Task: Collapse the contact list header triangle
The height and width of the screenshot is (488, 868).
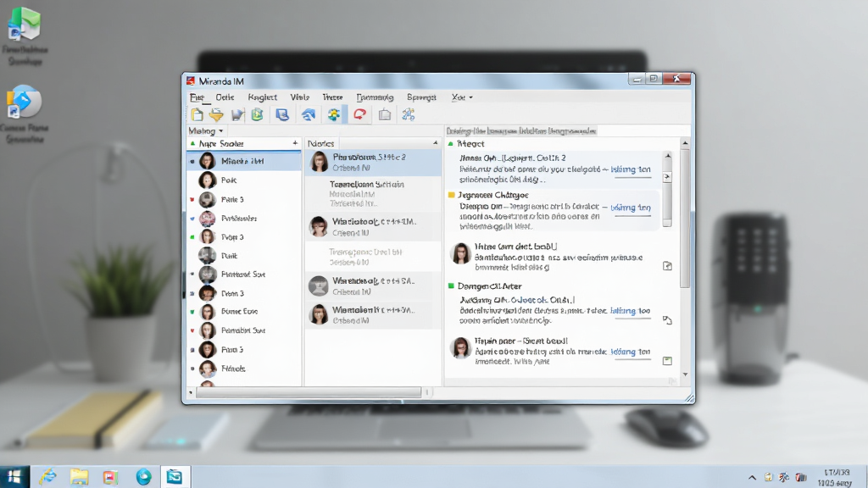Action: 192,143
